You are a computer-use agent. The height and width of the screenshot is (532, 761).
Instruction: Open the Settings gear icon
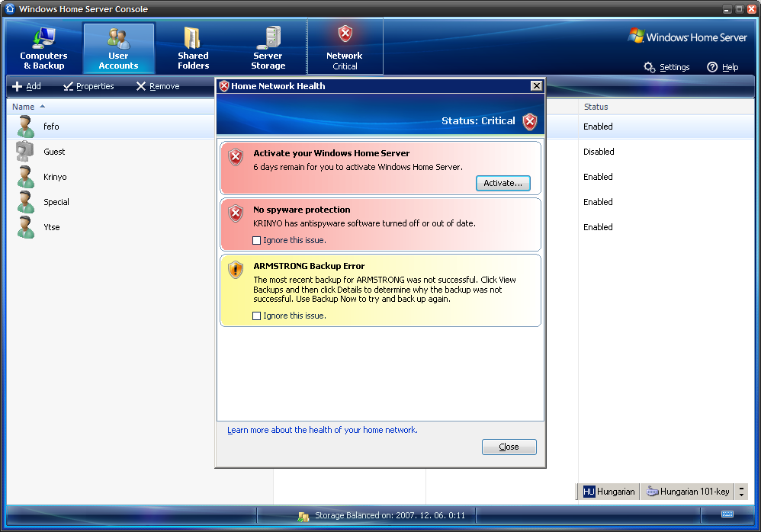(650, 67)
